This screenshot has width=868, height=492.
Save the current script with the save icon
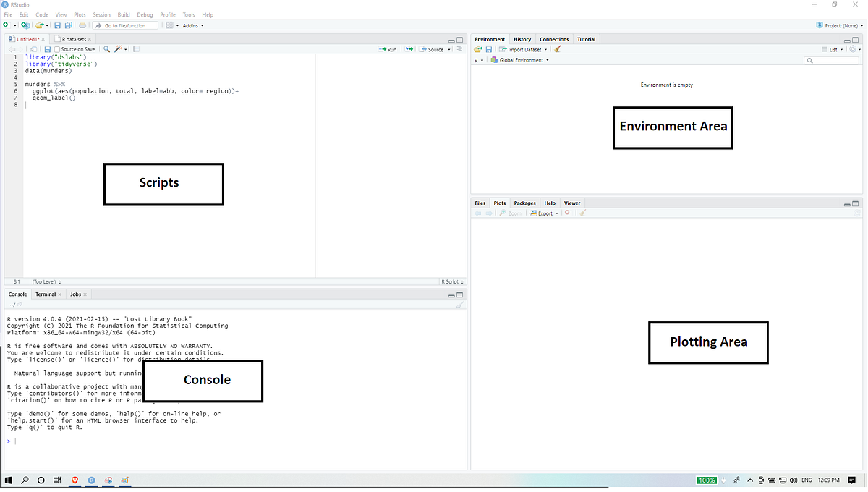point(47,48)
